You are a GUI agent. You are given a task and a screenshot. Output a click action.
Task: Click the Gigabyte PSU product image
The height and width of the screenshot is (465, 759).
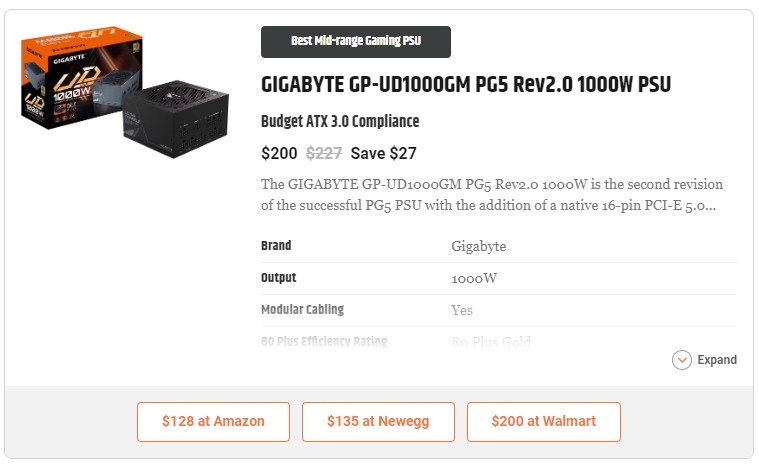click(x=118, y=100)
